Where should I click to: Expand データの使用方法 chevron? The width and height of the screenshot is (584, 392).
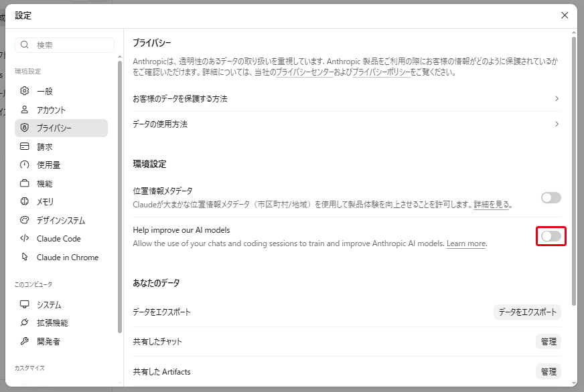tap(557, 124)
